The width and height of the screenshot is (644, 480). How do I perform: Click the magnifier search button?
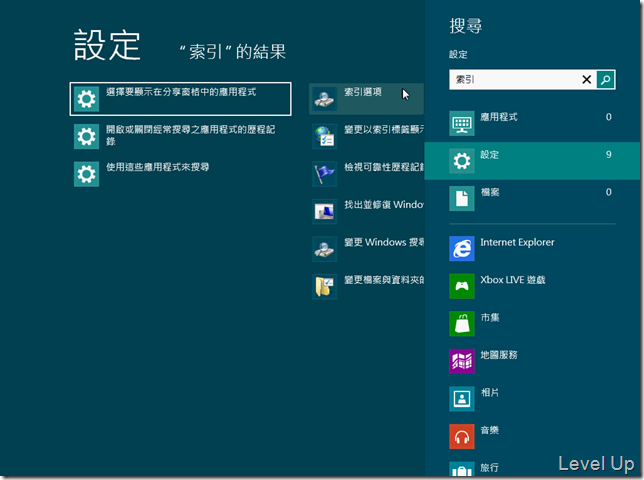coord(605,80)
